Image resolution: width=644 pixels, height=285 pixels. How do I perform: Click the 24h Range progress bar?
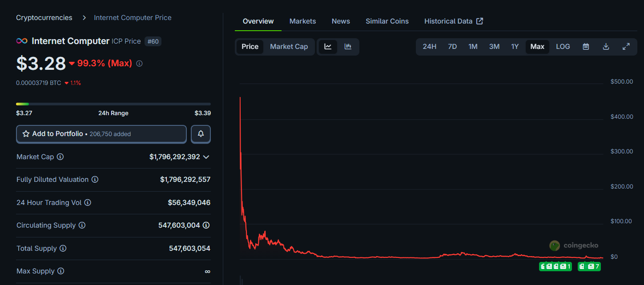point(113,104)
